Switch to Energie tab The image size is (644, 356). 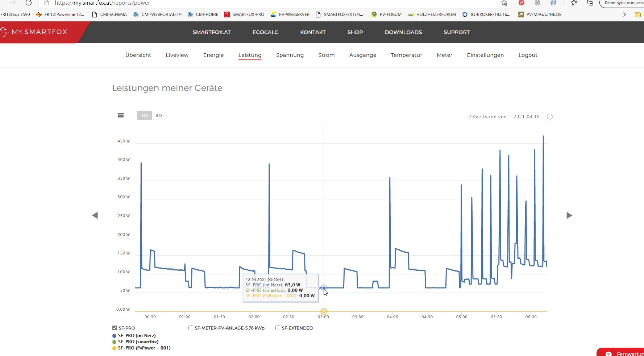(213, 55)
